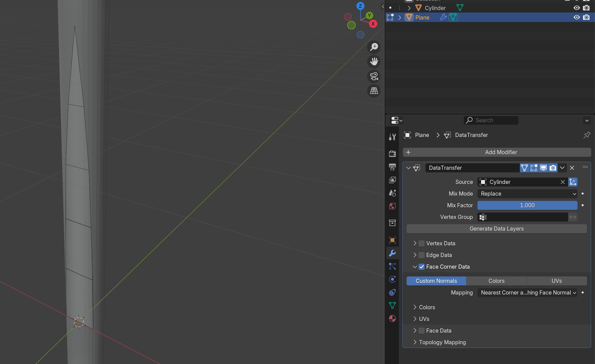Image resolution: width=595 pixels, height=364 pixels.
Task: Select the UVs data type button
Action: pyautogui.click(x=557, y=281)
